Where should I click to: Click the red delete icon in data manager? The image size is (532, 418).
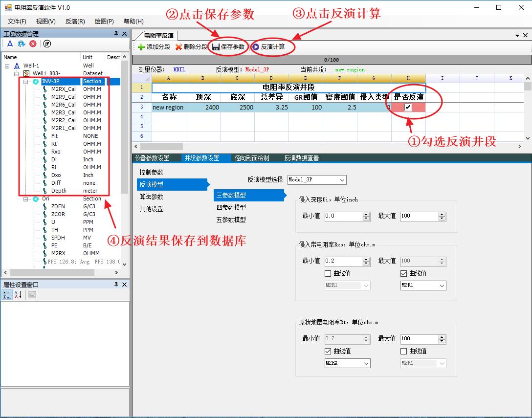(x=33, y=44)
